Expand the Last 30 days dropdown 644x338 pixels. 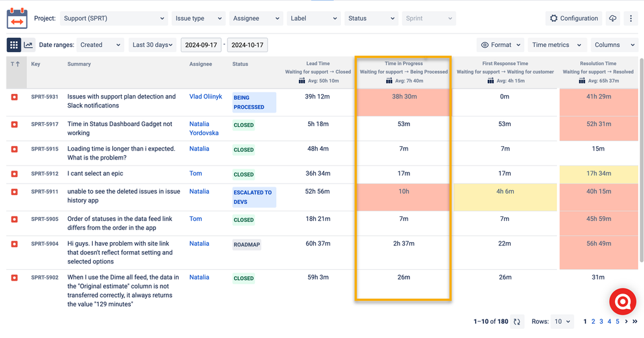pos(152,45)
